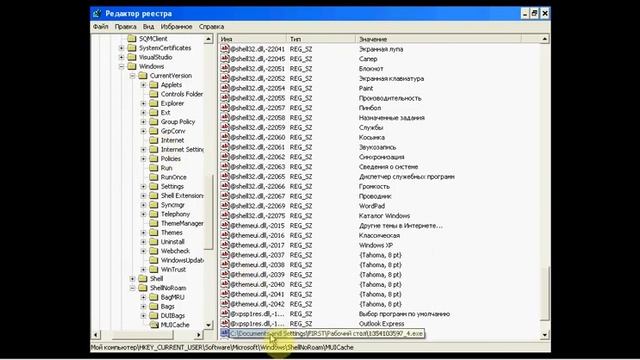The image size is (640, 360).
Task: Click the string icon of the Громкость entry
Action: 224,186
